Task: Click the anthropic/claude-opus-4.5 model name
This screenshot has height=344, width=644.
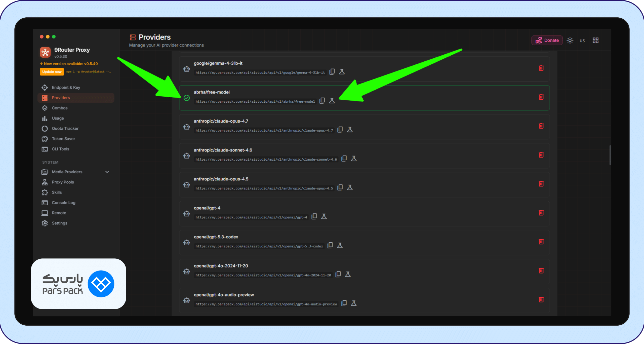Action: pyautogui.click(x=221, y=179)
